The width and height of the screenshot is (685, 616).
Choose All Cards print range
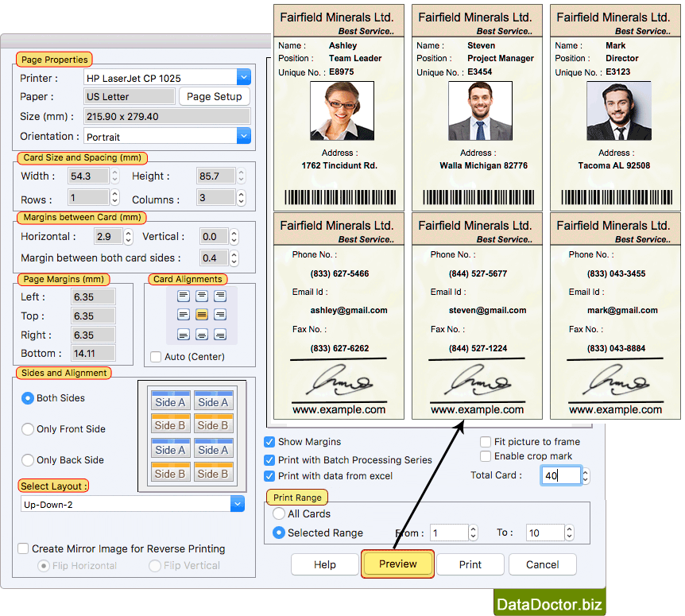279,513
